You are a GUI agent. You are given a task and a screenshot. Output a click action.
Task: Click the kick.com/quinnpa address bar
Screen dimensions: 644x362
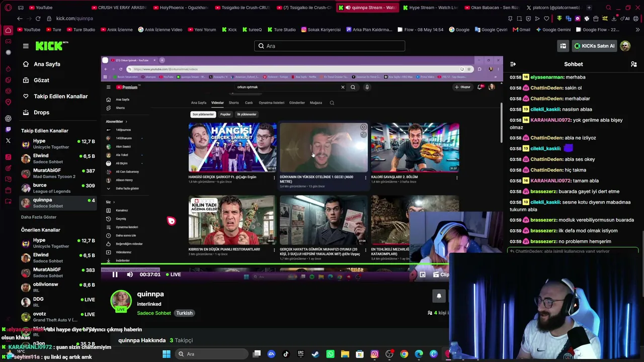[74, 19]
